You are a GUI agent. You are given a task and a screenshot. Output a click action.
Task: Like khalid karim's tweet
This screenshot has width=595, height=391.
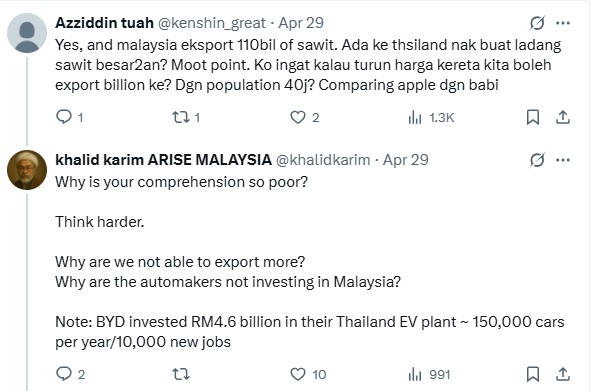point(308,374)
